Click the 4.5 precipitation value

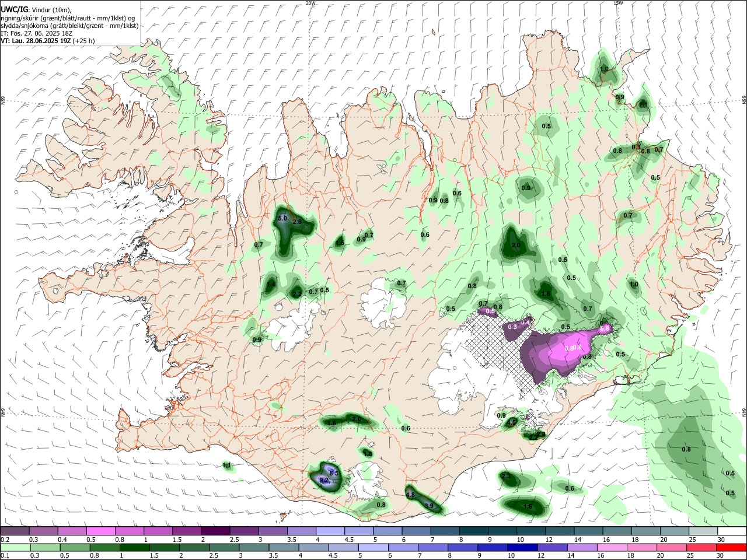tap(512, 422)
